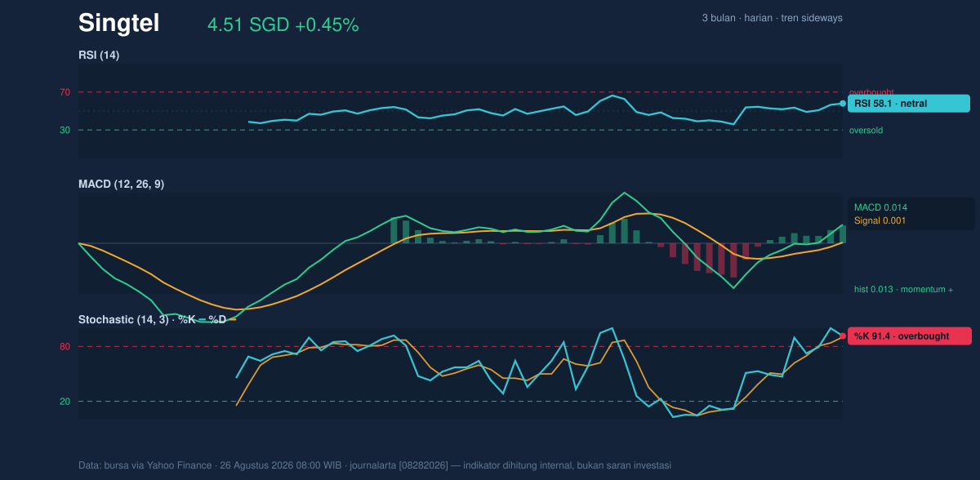Image resolution: width=980 pixels, height=480 pixels.
Task: Click the red overbought label in RSI panel
Action: coord(871,92)
